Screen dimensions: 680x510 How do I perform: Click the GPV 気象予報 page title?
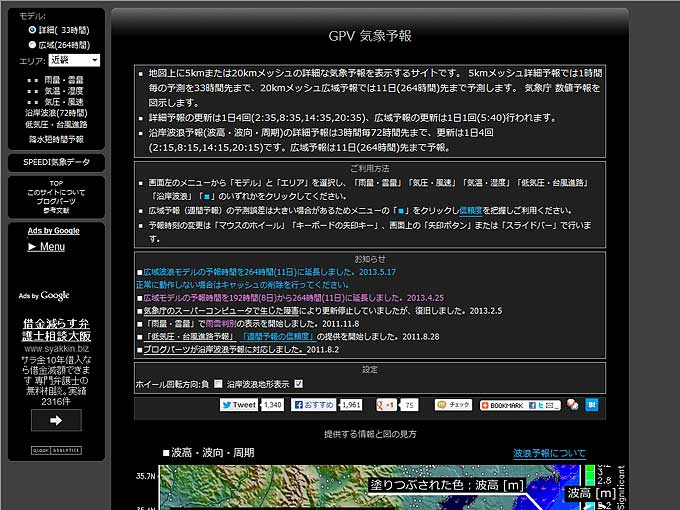[370, 36]
